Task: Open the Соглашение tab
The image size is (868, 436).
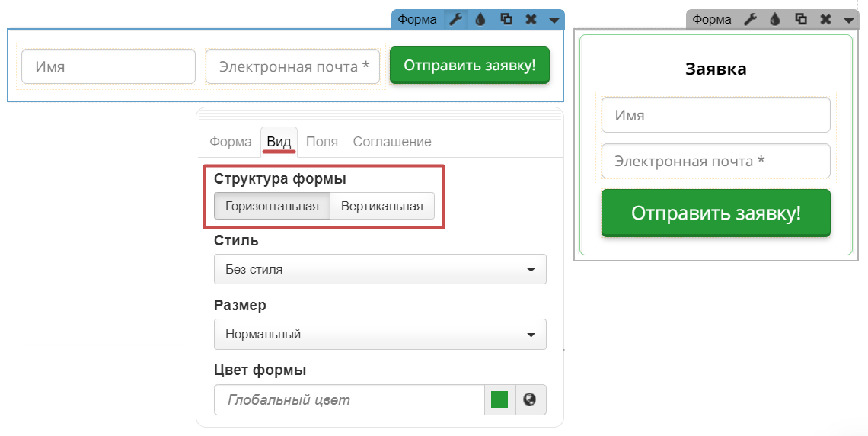Action: (x=391, y=142)
